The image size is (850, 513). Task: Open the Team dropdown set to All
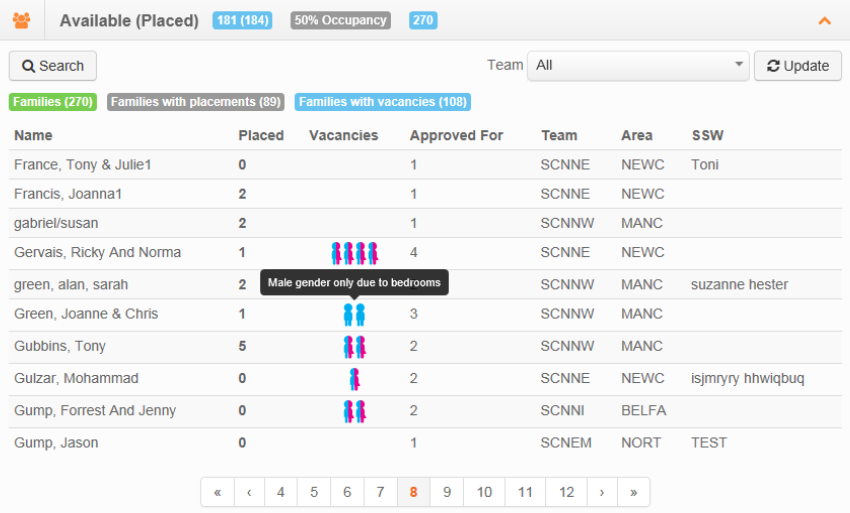tap(638, 66)
